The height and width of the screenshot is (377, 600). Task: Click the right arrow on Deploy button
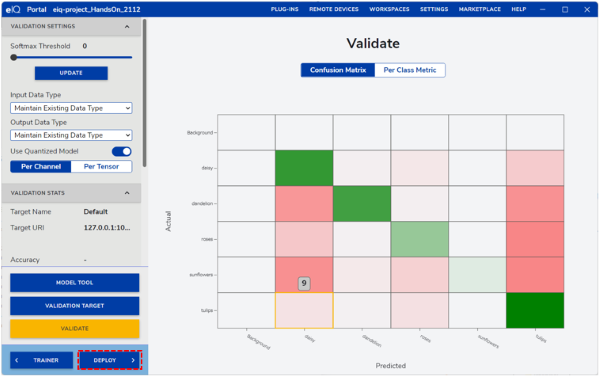[x=133, y=360]
